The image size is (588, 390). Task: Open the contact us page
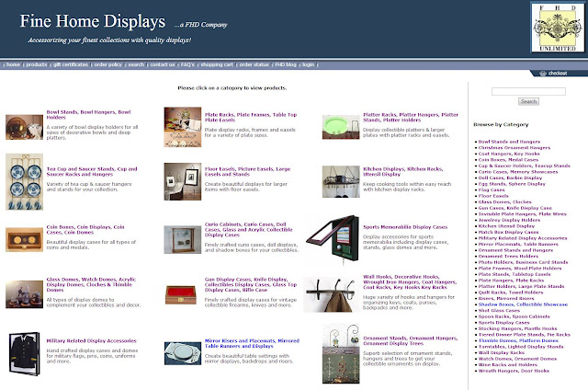coord(163,64)
